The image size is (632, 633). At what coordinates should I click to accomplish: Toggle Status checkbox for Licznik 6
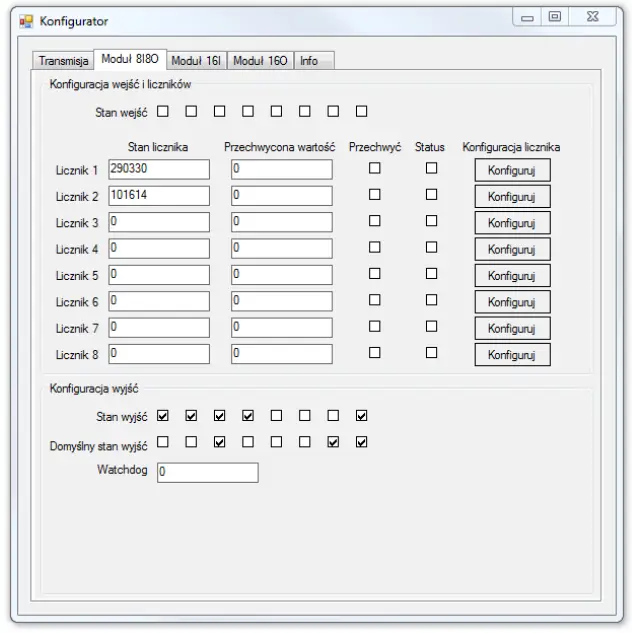click(x=431, y=300)
